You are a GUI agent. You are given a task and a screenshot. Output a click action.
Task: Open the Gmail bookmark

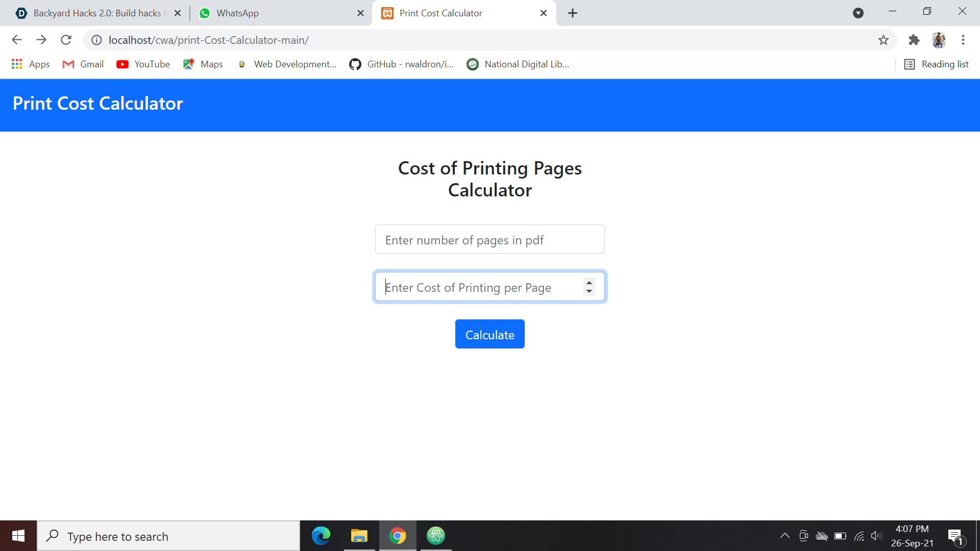pos(83,64)
